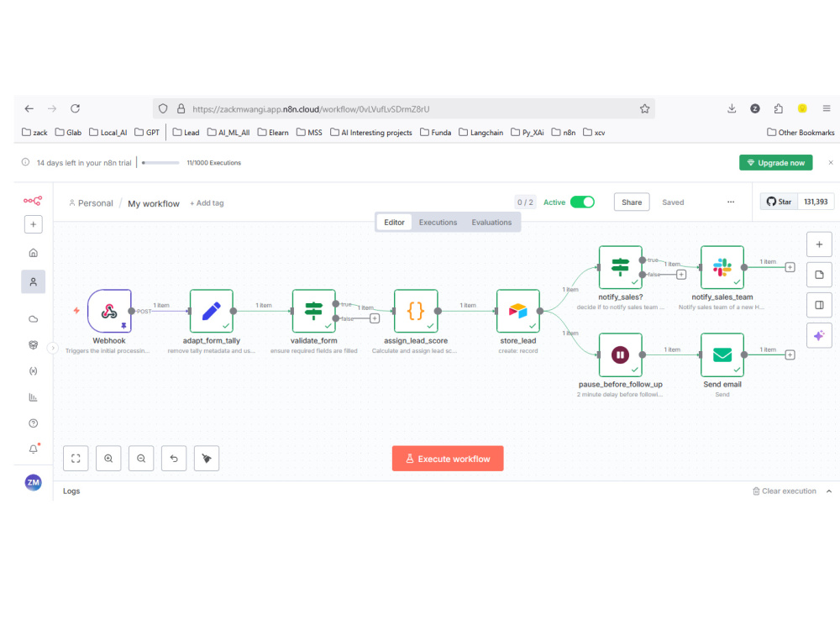Toggle the focus panel button on canvas
The height and width of the screenshot is (630, 840).
pos(819,306)
